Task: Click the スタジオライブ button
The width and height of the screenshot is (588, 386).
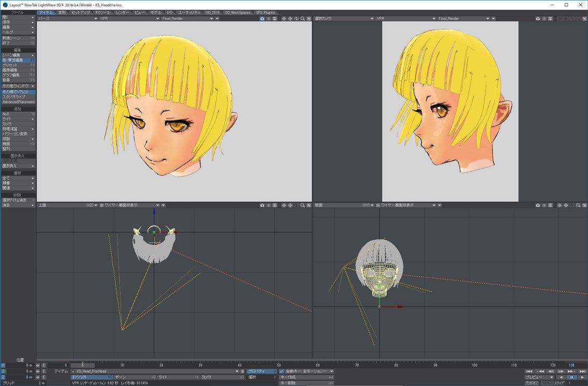Action: tap(18, 97)
